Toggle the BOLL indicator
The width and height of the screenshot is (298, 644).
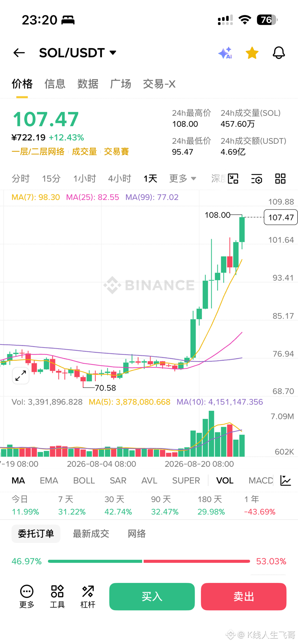tap(84, 480)
